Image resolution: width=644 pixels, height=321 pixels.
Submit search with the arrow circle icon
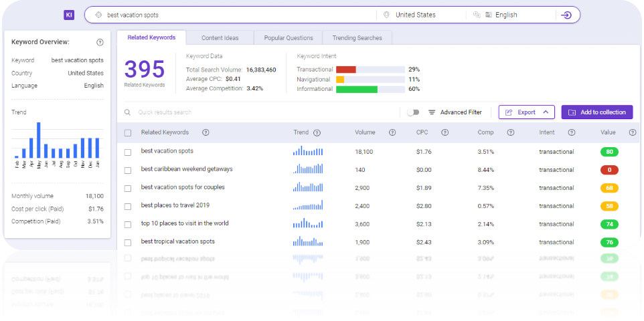point(566,15)
